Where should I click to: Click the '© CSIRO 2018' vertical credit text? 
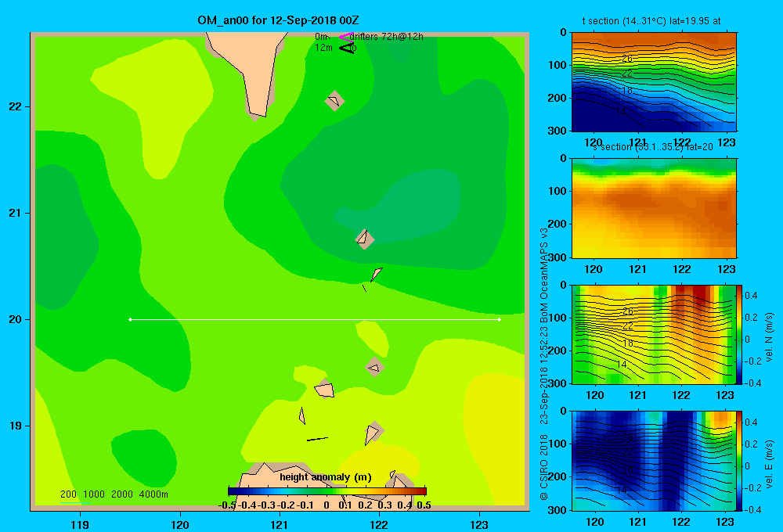(544, 467)
